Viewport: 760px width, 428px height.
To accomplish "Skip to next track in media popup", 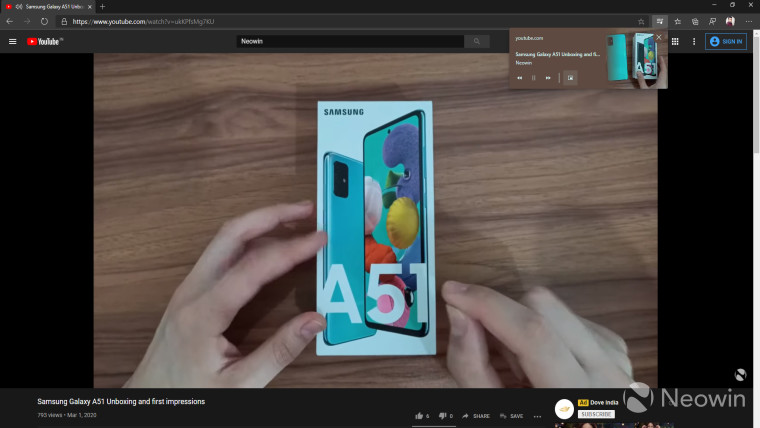I will [x=548, y=77].
